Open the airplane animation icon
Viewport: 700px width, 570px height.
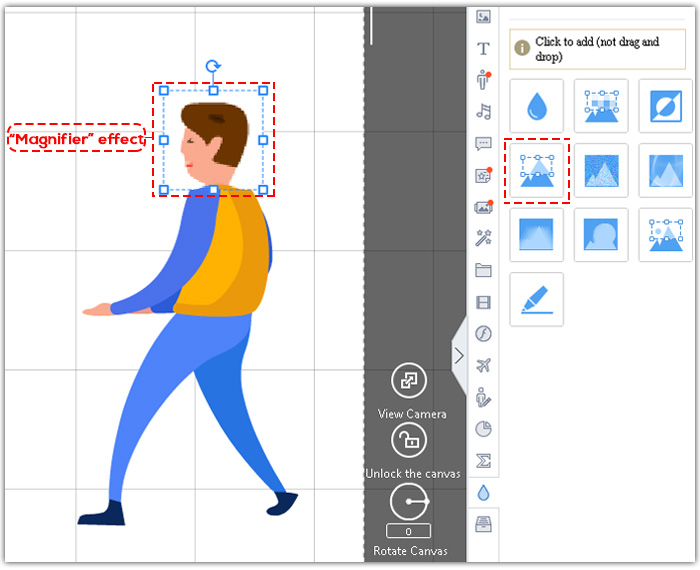coord(483,365)
